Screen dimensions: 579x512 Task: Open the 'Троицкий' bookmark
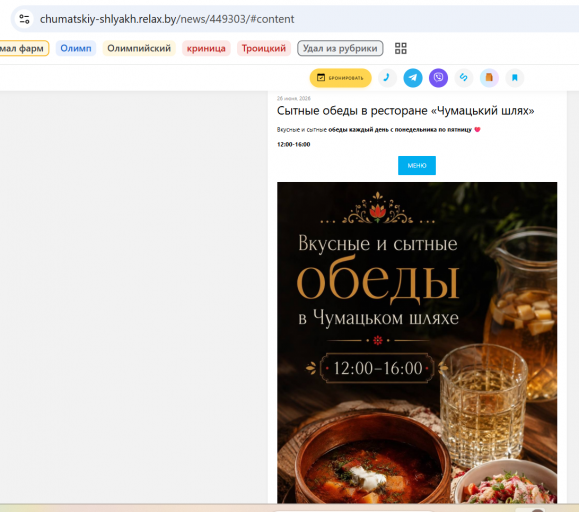point(264,48)
